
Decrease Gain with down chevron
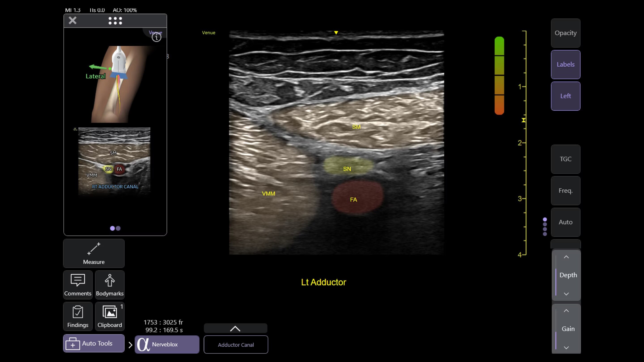pyautogui.click(x=566, y=347)
